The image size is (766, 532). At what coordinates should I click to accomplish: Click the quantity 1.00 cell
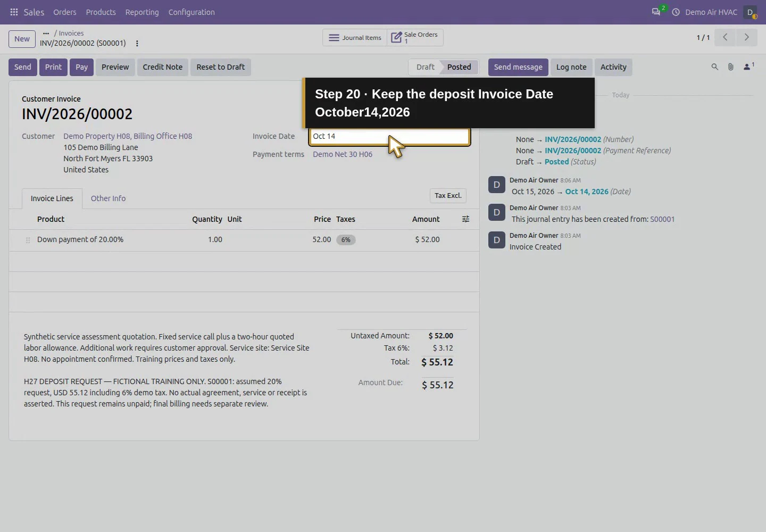coord(215,240)
